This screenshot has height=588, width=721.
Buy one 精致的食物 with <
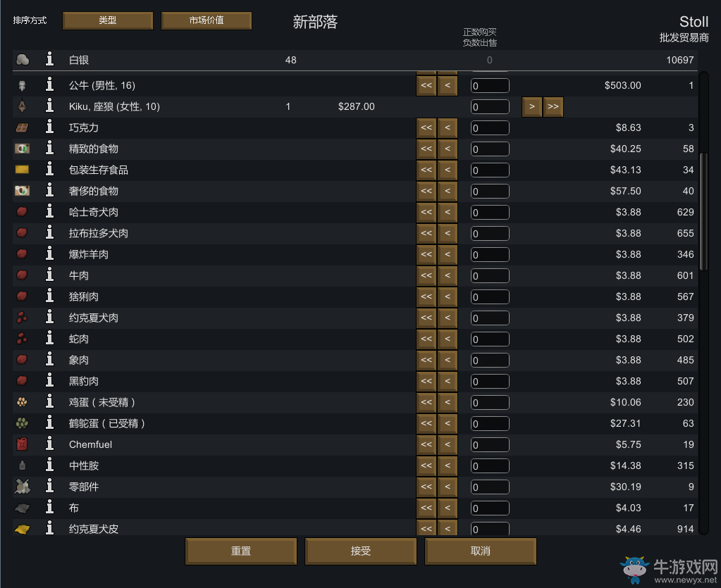[448, 149]
